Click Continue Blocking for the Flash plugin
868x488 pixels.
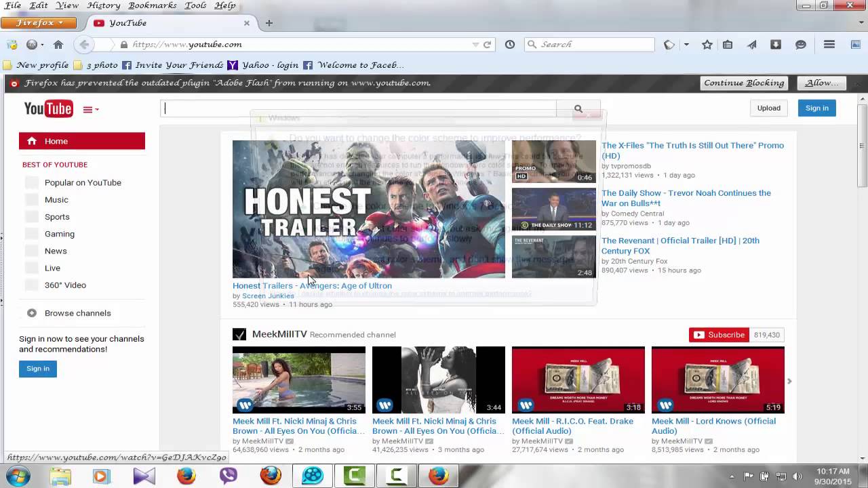pyautogui.click(x=744, y=83)
